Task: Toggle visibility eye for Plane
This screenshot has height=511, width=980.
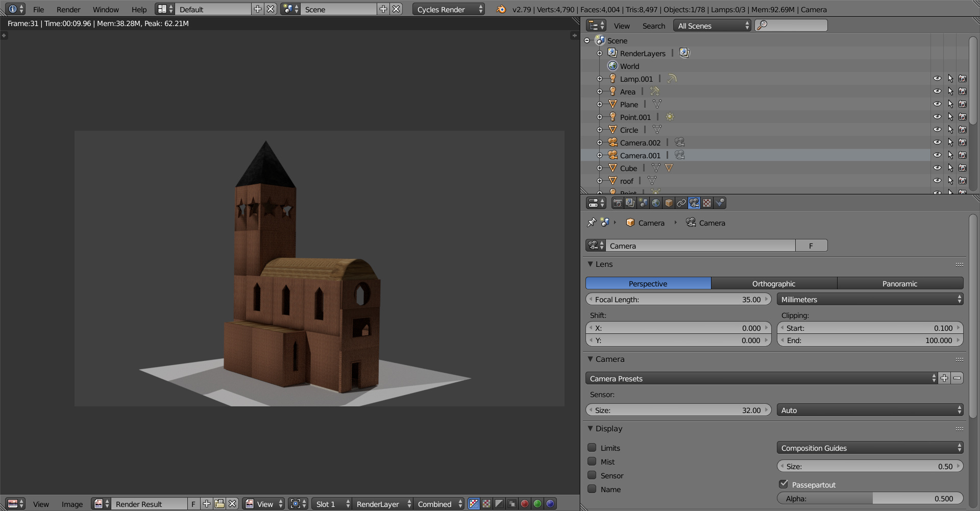Action: [x=938, y=104]
